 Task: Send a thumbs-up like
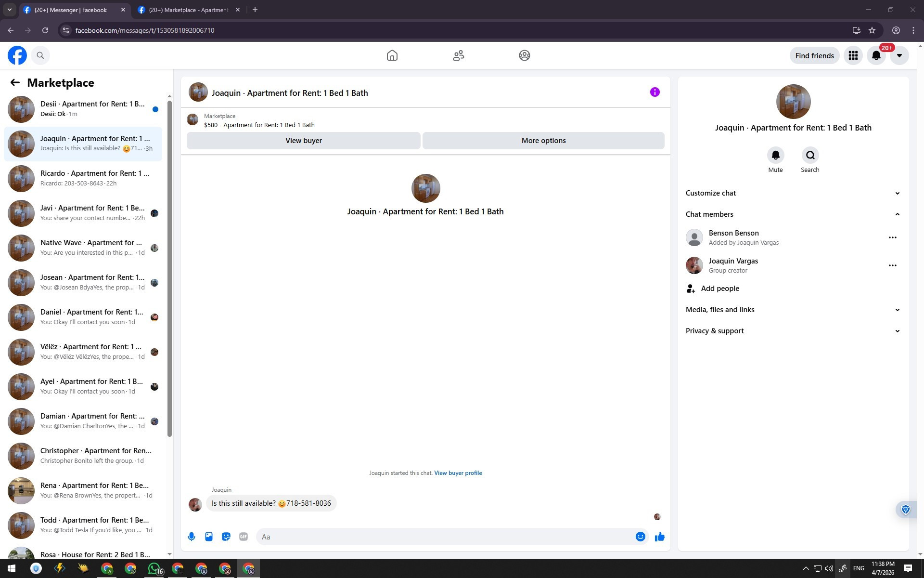[x=660, y=537]
